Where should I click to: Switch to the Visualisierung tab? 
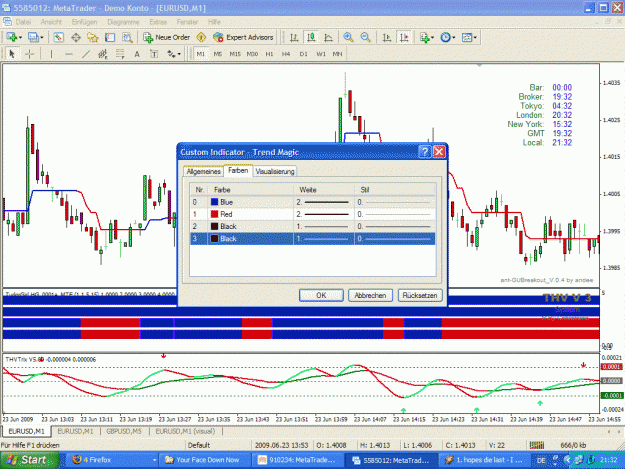pyautogui.click(x=275, y=171)
